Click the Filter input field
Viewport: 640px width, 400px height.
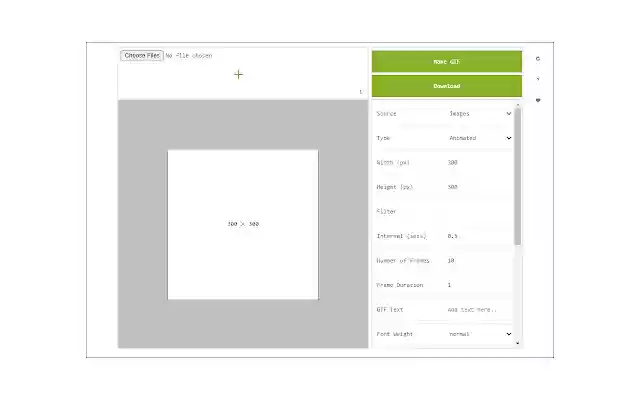pos(480,211)
